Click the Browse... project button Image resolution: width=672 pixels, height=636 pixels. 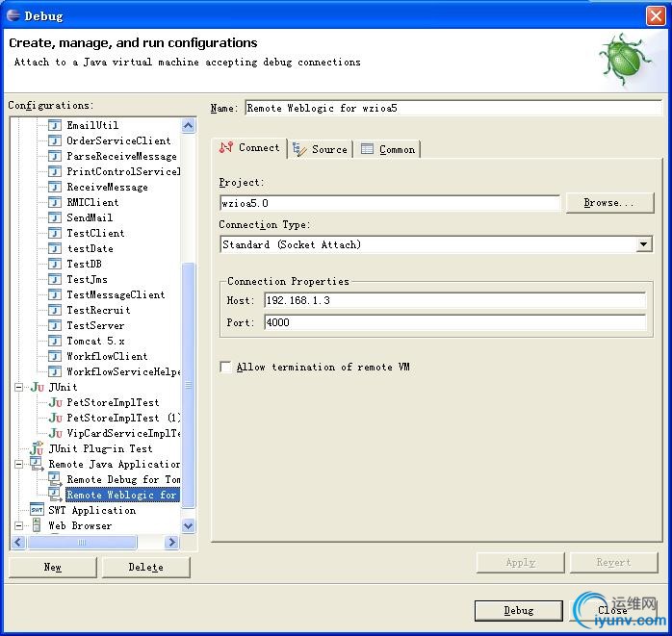pyautogui.click(x=609, y=203)
